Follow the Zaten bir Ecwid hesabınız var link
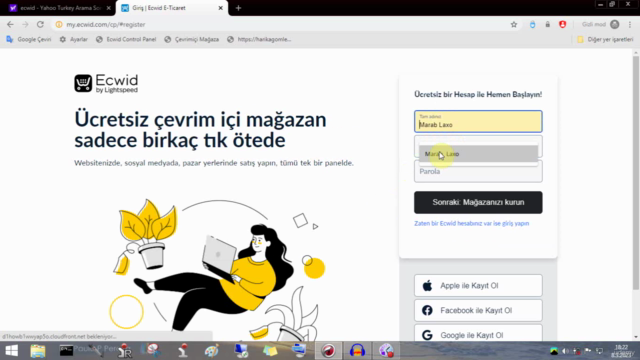The width and height of the screenshot is (640, 360). pyautogui.click(x=471, y=223)
